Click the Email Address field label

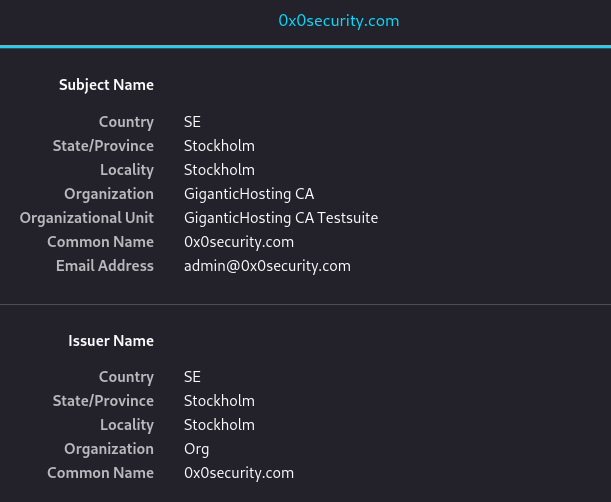(105, 266)
